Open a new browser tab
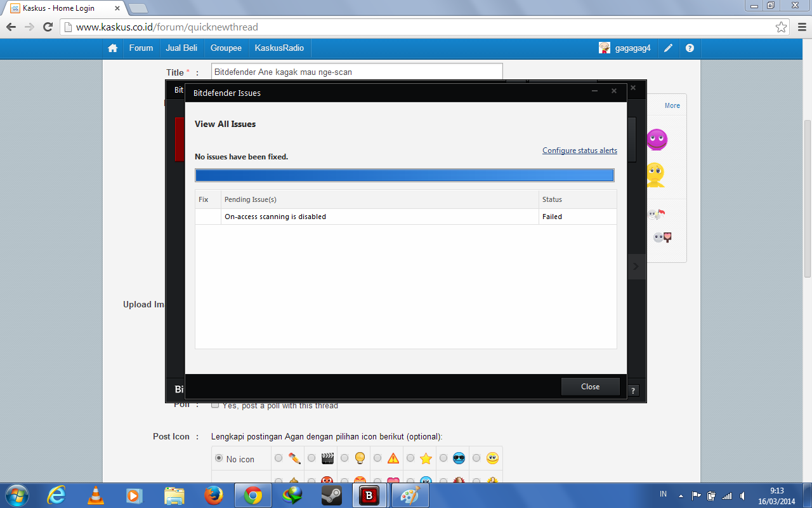 (x=138, y=8)
